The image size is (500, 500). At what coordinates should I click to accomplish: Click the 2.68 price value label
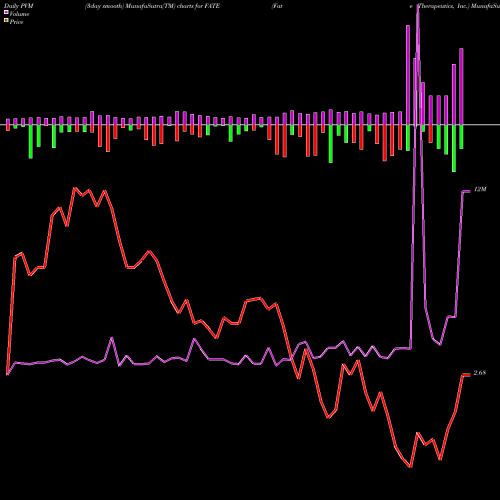coord(480,373)
